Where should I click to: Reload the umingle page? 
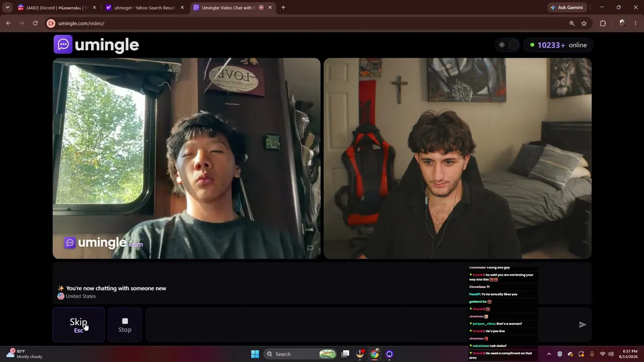coord(35,23)
